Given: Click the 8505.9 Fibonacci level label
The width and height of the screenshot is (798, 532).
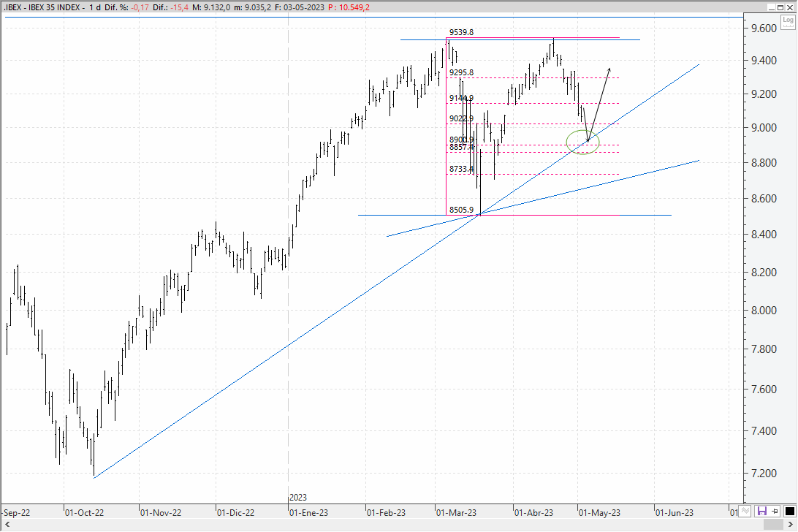Looking at the screenshot, I should click(x=462, y=210).
